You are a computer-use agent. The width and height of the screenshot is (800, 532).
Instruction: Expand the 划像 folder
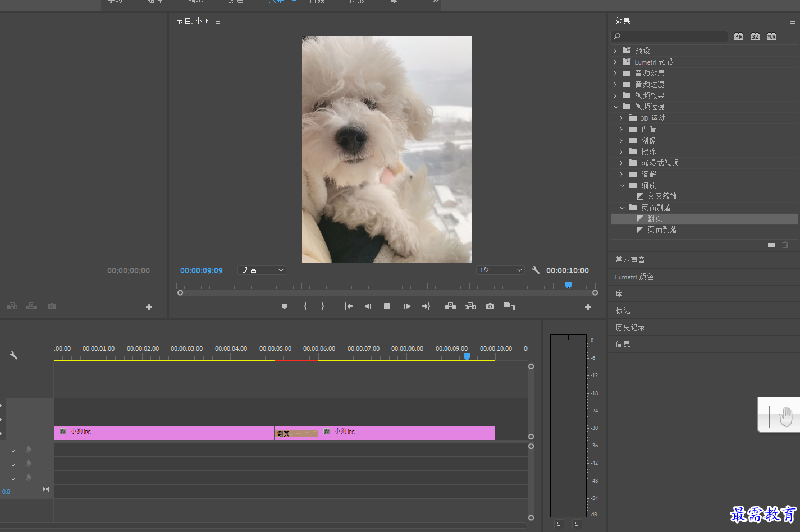[621, 140]
